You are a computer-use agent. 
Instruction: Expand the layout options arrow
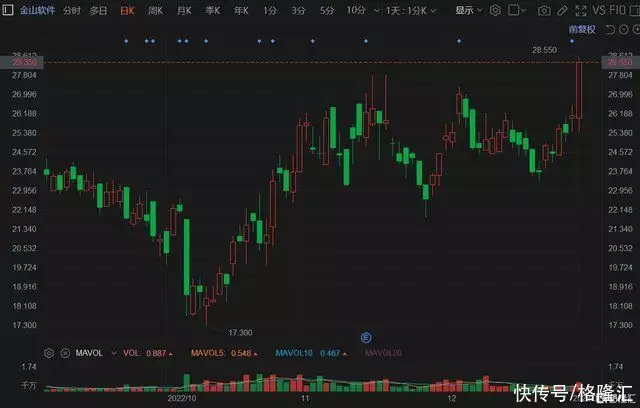524,11
